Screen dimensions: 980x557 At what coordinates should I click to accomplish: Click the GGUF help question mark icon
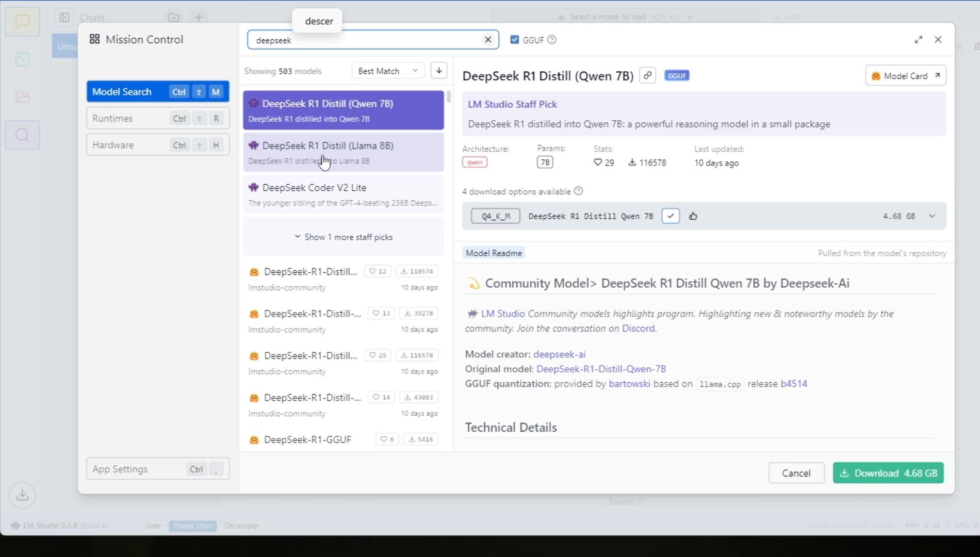click(x=552, y=40)
